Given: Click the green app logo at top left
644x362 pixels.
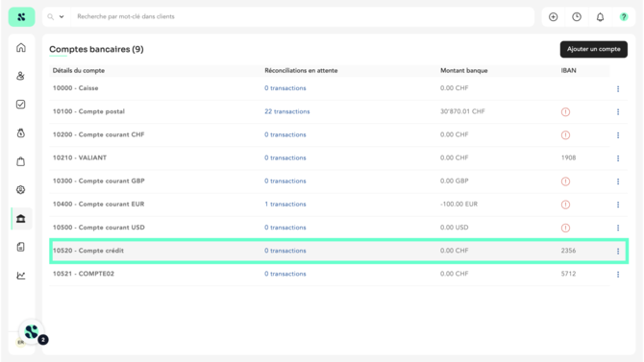Looking at the screenshot, I should pos(21,17).
